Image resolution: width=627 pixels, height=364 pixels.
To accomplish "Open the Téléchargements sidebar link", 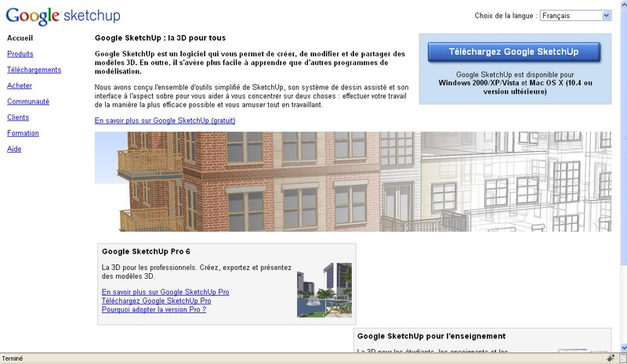I will pyautogui.click(x=34, y=70).
